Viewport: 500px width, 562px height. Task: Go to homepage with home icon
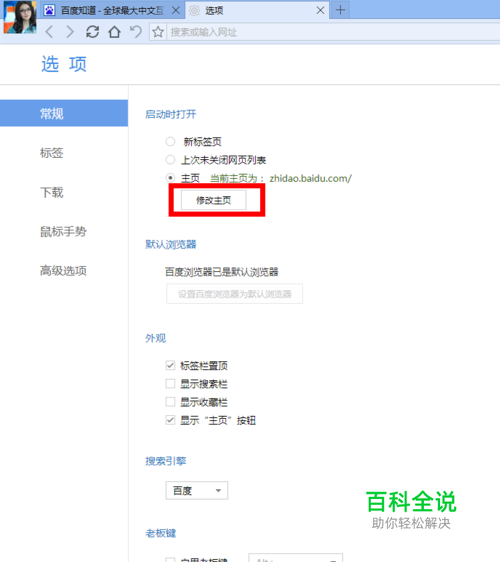click(114, 32)
